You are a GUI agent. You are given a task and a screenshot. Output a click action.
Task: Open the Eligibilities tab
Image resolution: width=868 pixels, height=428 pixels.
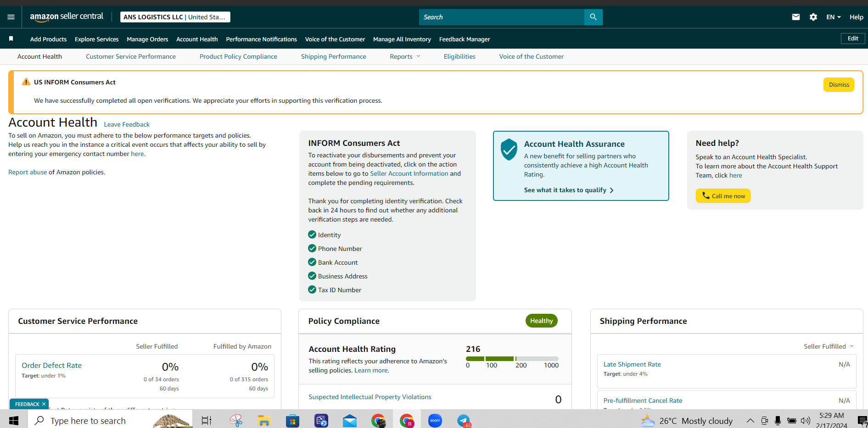coord(459,56)
